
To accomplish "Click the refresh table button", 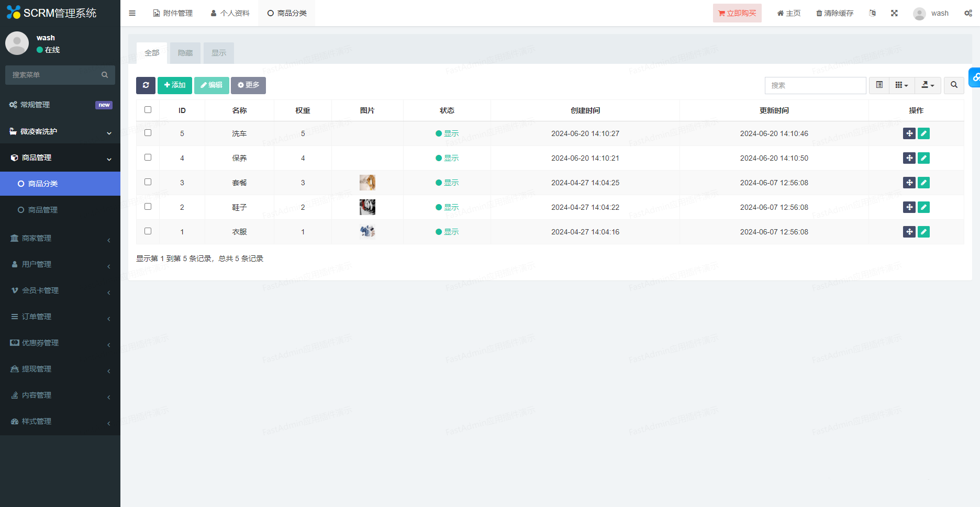I will 146,85.
